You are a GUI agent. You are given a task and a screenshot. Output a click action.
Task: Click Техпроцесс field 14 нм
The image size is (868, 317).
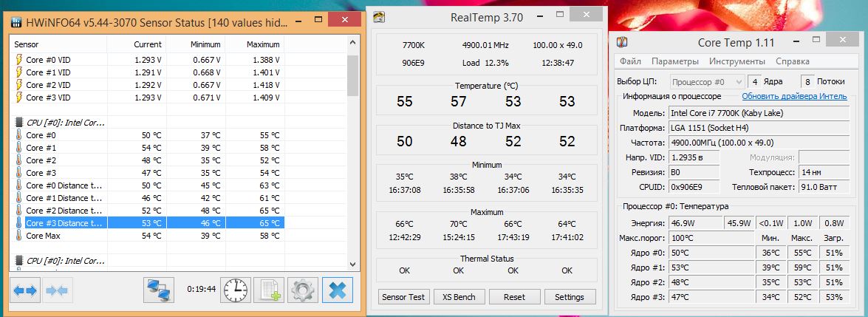pos(824,172)
